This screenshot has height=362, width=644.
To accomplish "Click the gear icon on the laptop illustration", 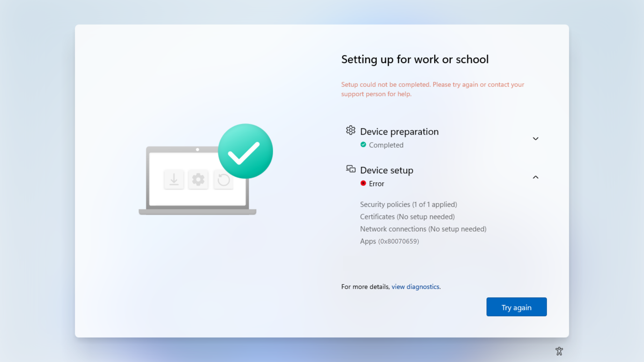I will [199, 179].
